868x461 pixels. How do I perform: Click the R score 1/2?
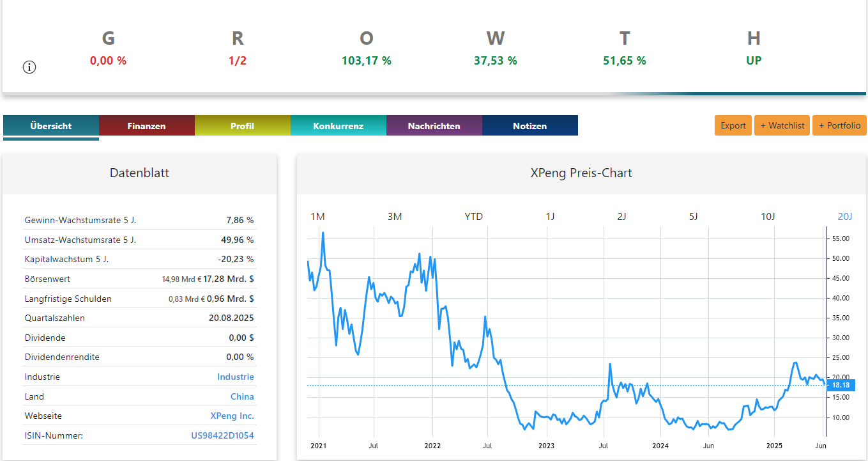click(238, 61)
